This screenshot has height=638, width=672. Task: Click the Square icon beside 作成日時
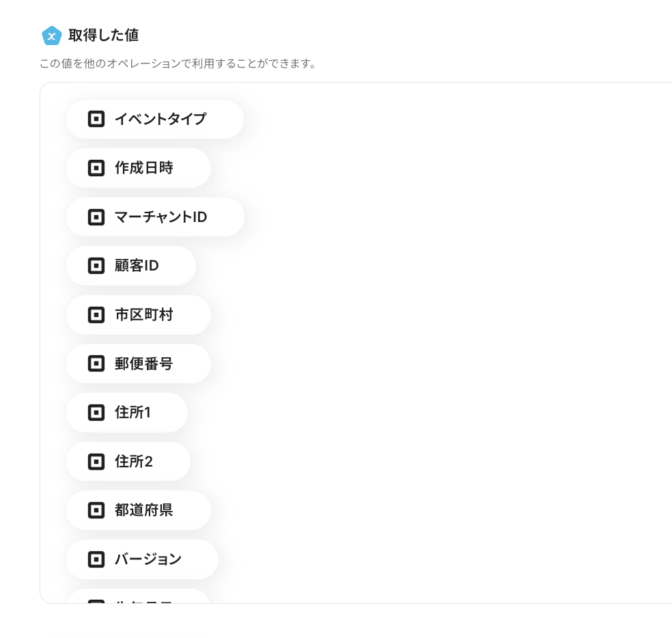pyautogui.click(x=96, y=168)
